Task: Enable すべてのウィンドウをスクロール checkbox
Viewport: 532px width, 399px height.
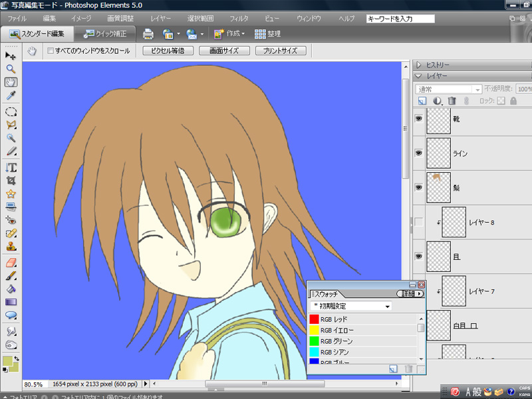Action: 51,51
